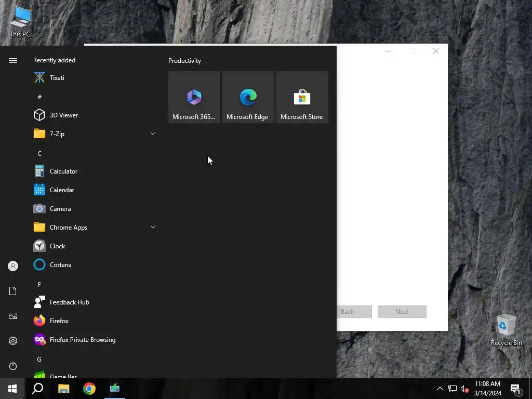
Task: Open the Microsoft Store tile
Action: click(302, 97)
